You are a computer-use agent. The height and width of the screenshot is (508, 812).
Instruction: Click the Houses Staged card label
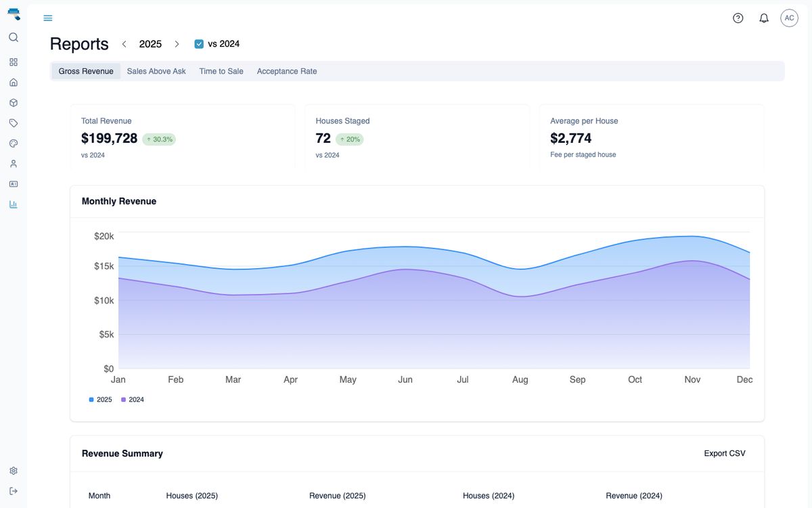click(x=342, y=121)
